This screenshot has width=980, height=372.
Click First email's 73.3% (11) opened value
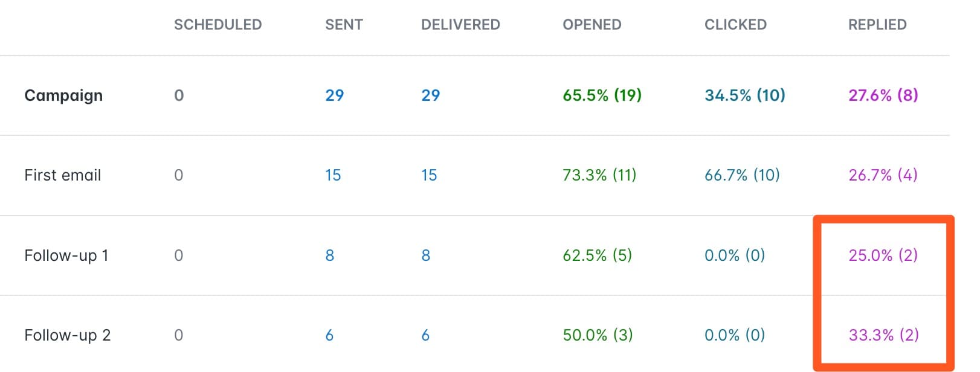click(x=599, y=175)
